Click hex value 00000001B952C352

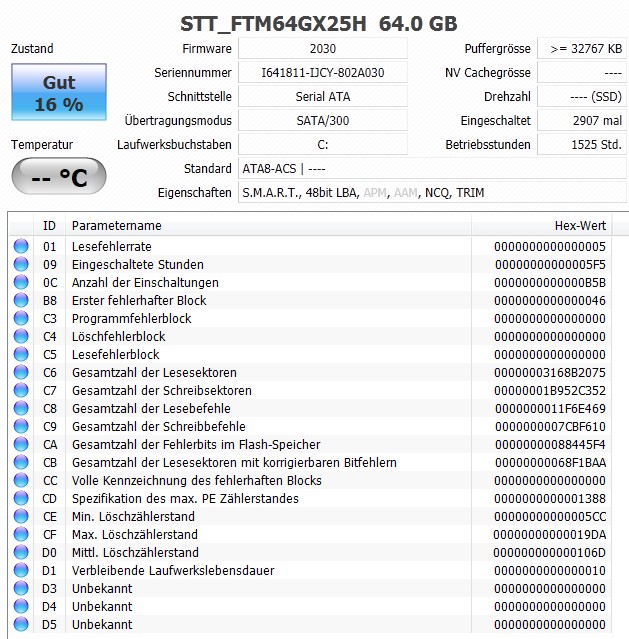pyautogui.click(x=550, y=390)
